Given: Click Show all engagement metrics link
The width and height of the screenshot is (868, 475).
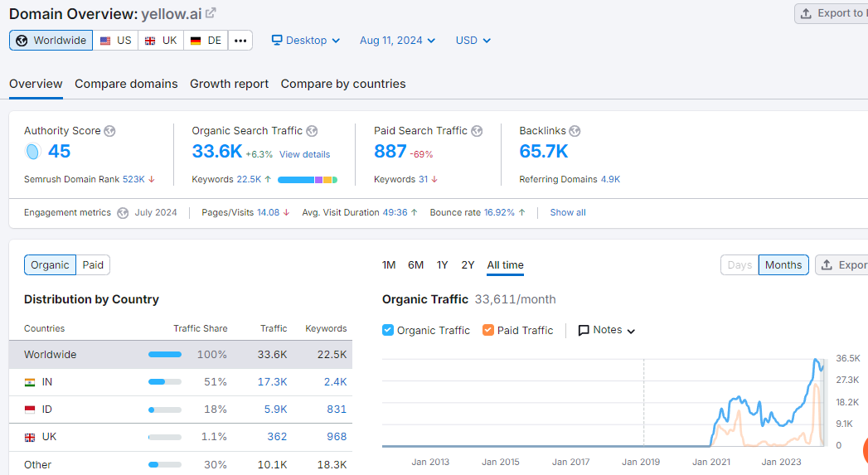Looking at the screenshot, I should (567, 212).
